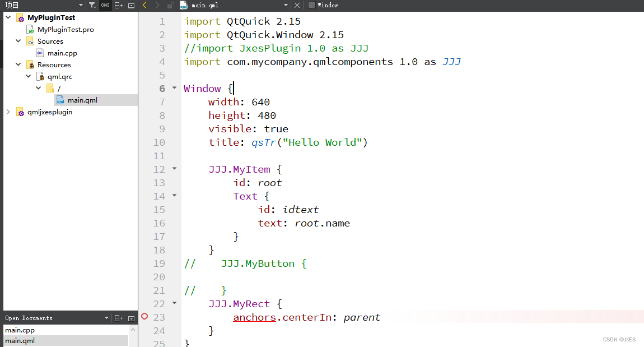
Task: Select the Sources folder
Action: point(50,41)
